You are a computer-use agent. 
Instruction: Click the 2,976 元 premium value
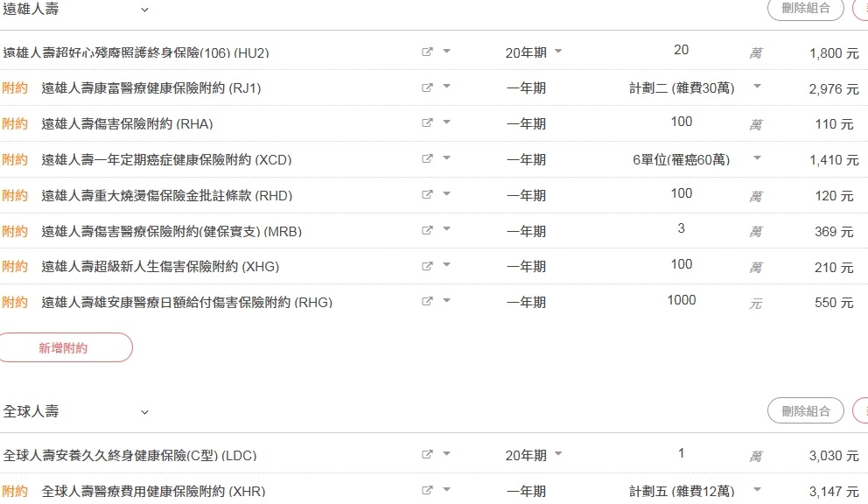click(x=834, y=88)
